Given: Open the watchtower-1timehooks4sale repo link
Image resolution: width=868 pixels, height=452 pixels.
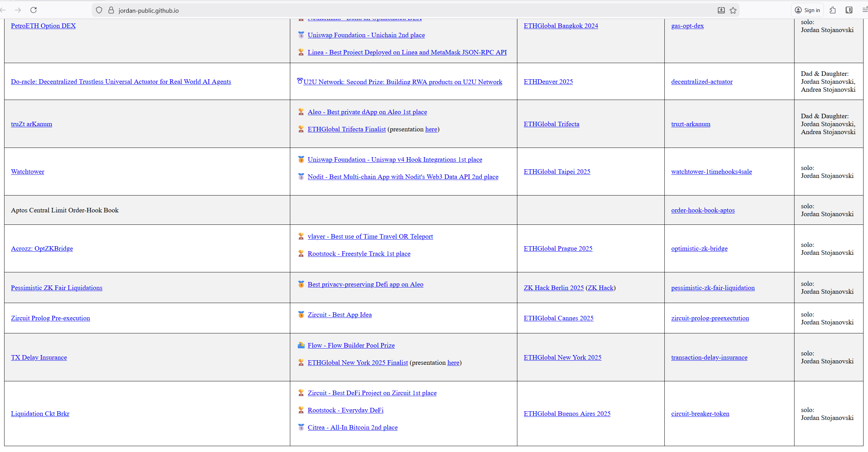Looking at the screenshot, I should (711, 172).
